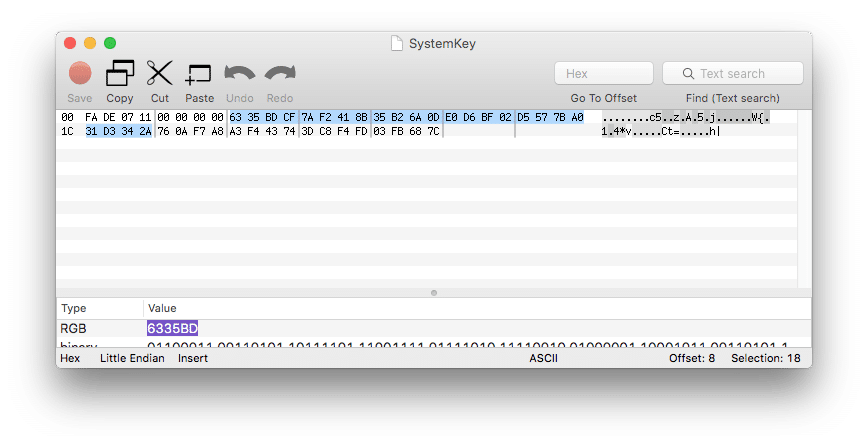Click last hex byte 7C
Image resolution: width=868 pixels, height=448 pixels.
(x=433, y=131)
